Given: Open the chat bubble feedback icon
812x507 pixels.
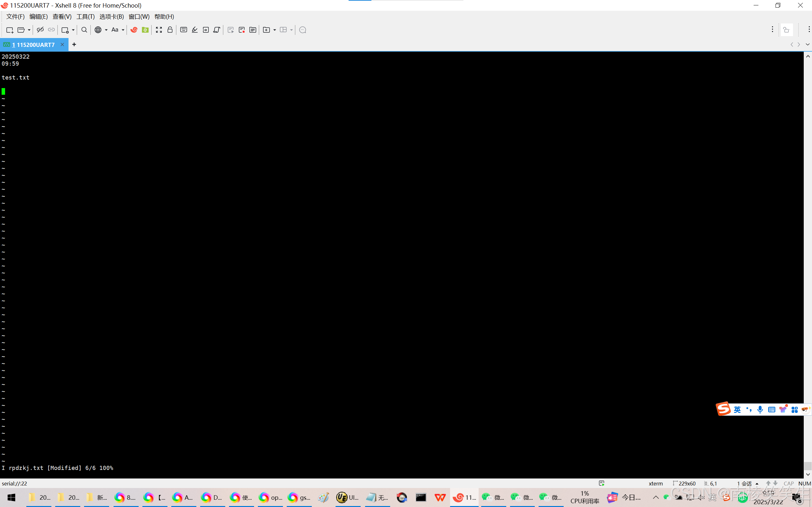Looking at the screenshot, I should [x=302, y=30].
